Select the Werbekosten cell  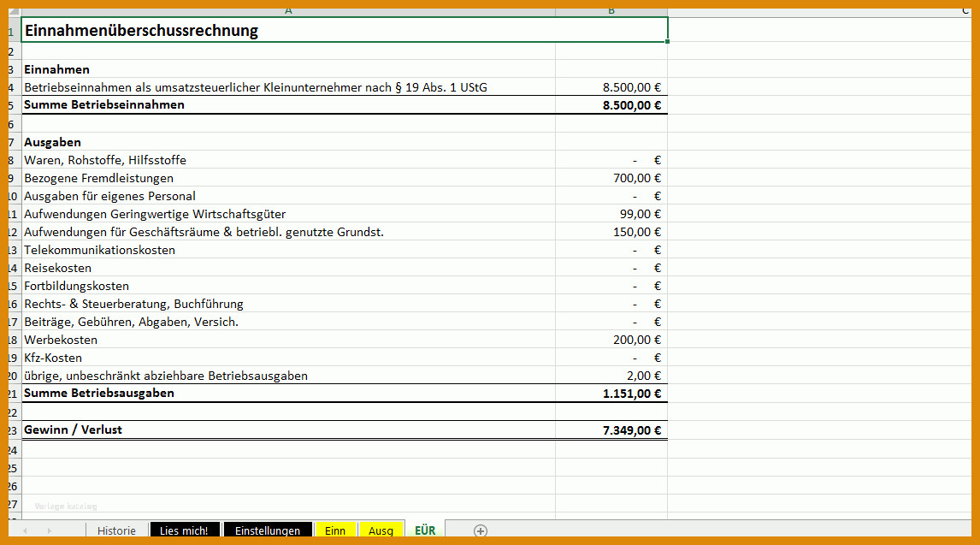click(288, 340)
